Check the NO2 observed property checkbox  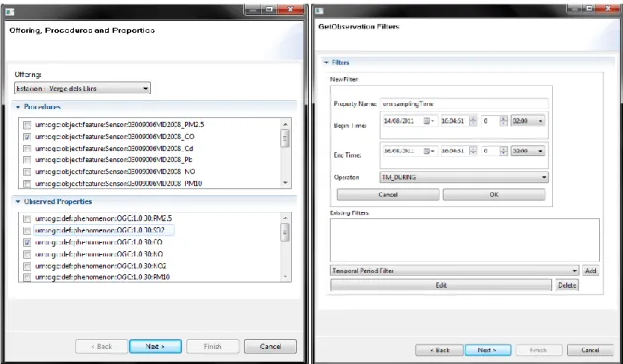(27, 266)
